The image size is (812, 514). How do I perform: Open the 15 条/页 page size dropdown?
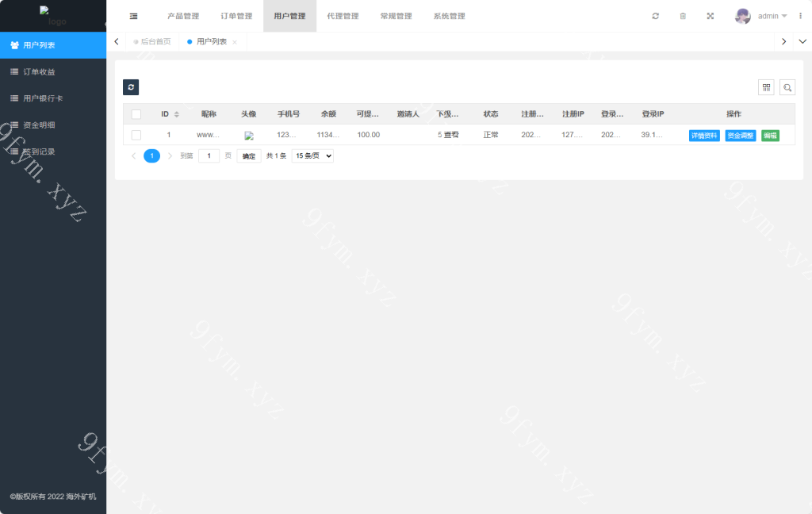(x=312, y=156)
